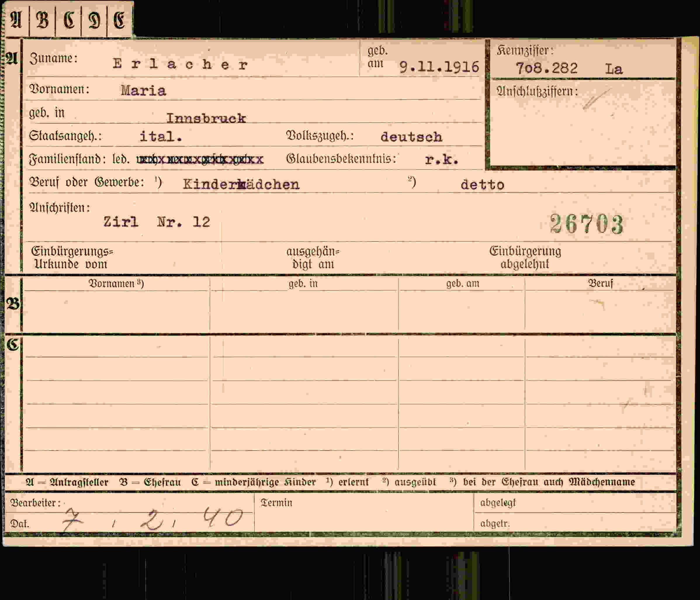Click the 'led.' marital status text

(121, 158)
